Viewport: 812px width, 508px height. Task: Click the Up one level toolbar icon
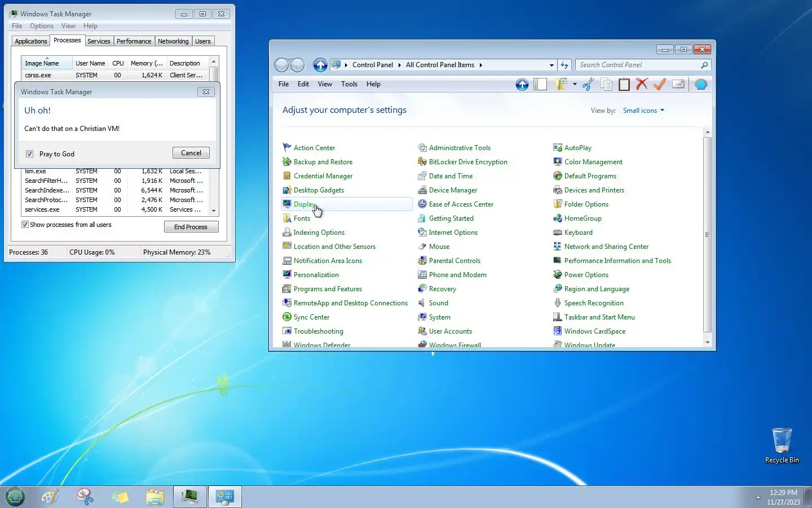click(x=522, y=85)
